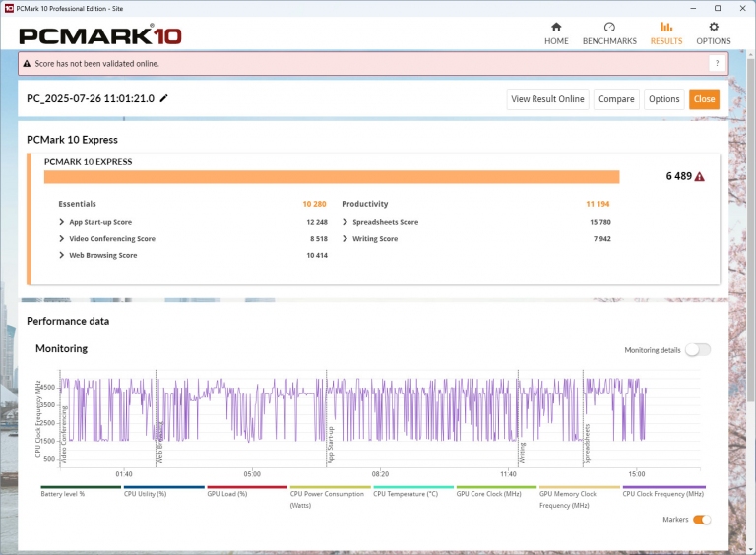Click the Spreadsheets marker on chart
The image size is (756, 555).
(x=587, y=444)
